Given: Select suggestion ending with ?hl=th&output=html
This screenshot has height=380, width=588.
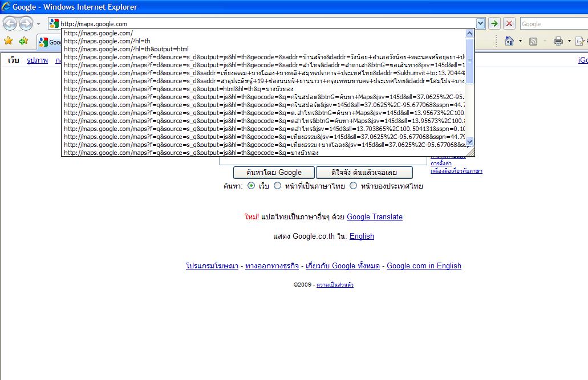Looking at the screenshot, I should click(x=263, y=49).
